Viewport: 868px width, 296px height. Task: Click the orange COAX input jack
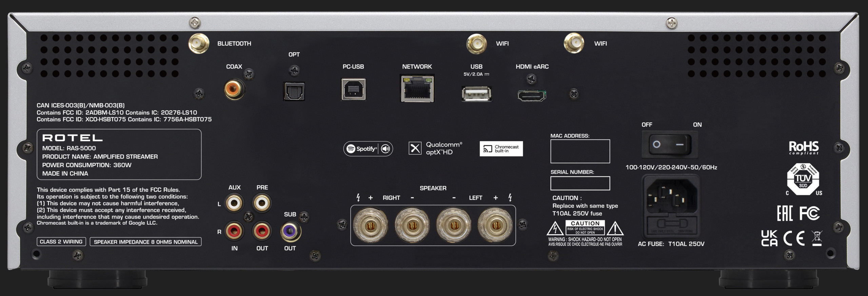[234, 89]
